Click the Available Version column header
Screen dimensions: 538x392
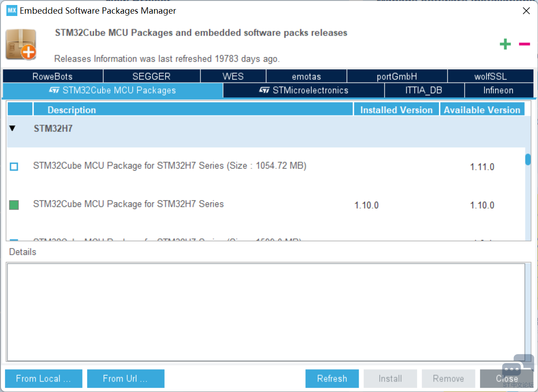482,110
